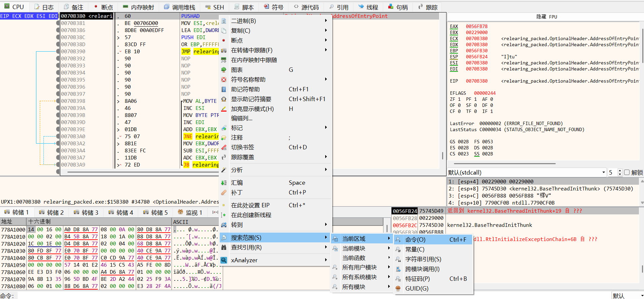Screen dimensions: 644x299
Task: Click the 查找引用 binoculars icon
Action: point(224,247)
